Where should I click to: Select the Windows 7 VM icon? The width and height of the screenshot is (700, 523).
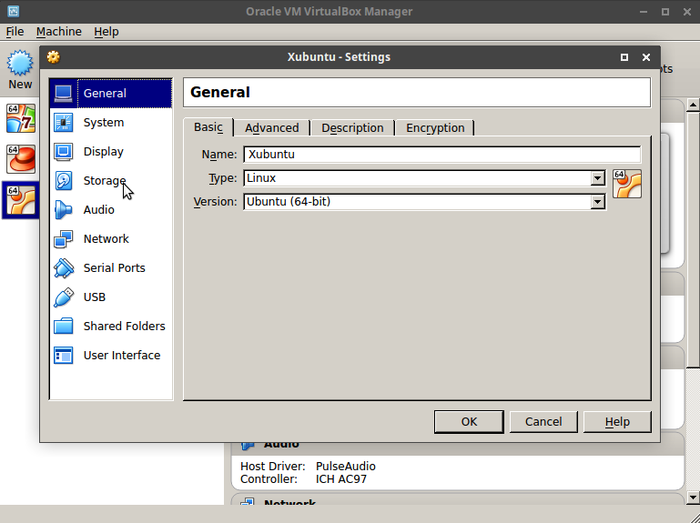21,119
